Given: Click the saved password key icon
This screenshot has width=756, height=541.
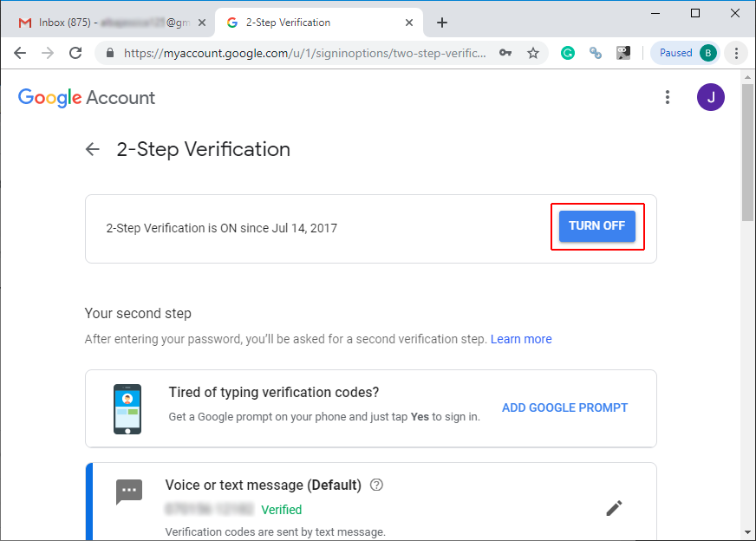Looking at the screenshot, I should coord(505,53).
